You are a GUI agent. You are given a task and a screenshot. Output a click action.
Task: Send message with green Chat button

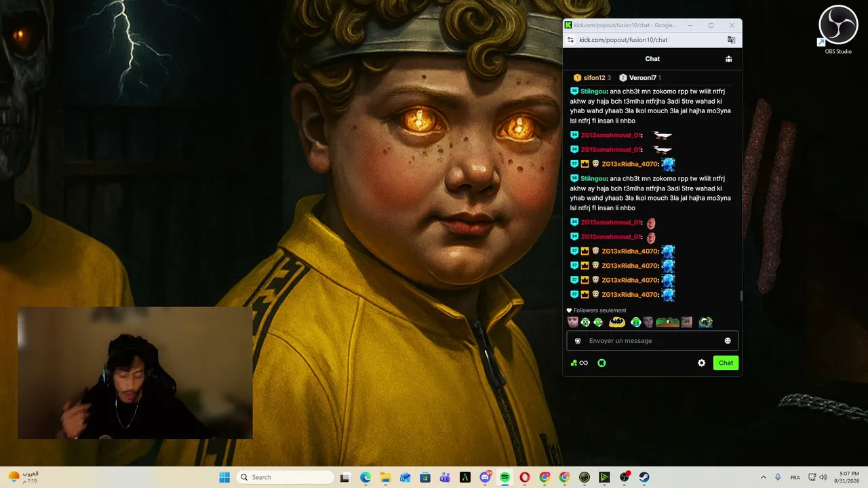pos(726,363)
